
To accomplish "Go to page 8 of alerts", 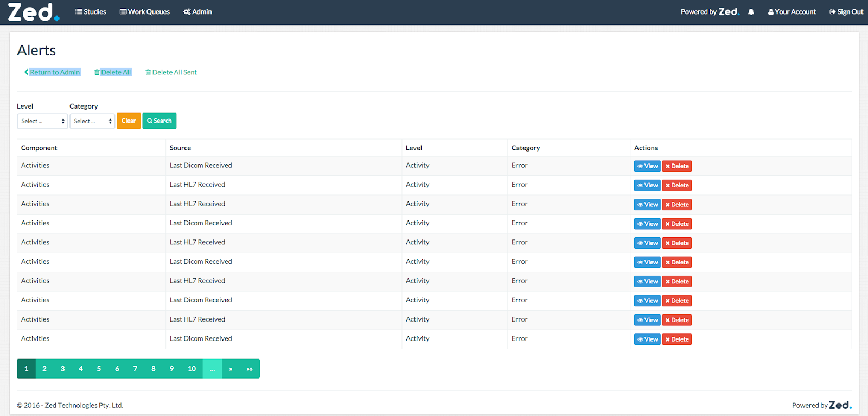I will click(x=154, y=369).
